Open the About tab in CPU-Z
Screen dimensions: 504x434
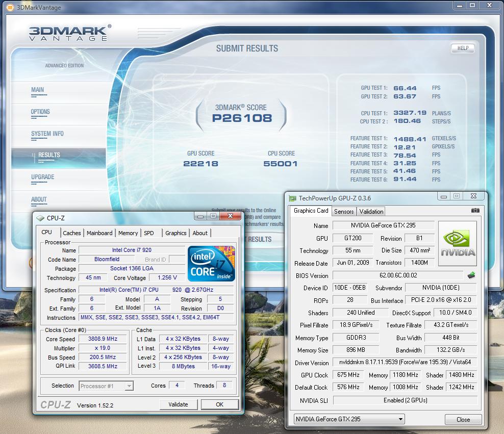(x=200, y=233)
